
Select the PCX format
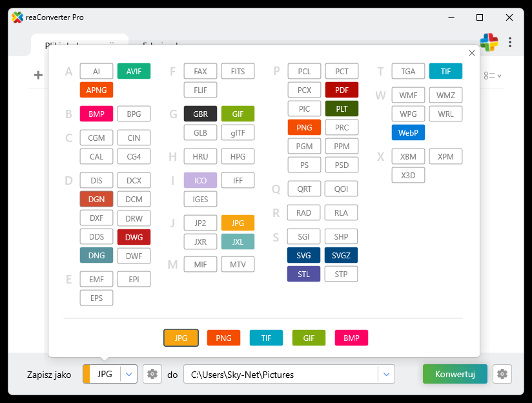pos(304,90)
